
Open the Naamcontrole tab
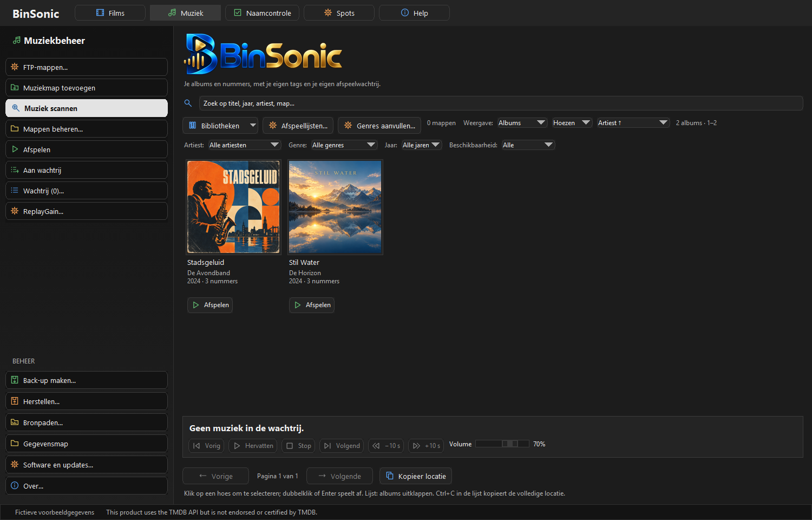pyautogui.click(x=262, y=13)
